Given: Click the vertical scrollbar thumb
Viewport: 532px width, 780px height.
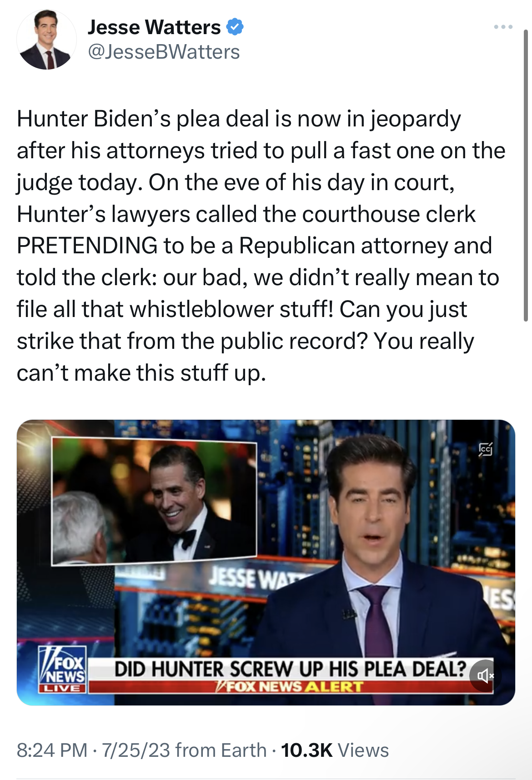Looking at the screenshot, I should tap(526, 175).
